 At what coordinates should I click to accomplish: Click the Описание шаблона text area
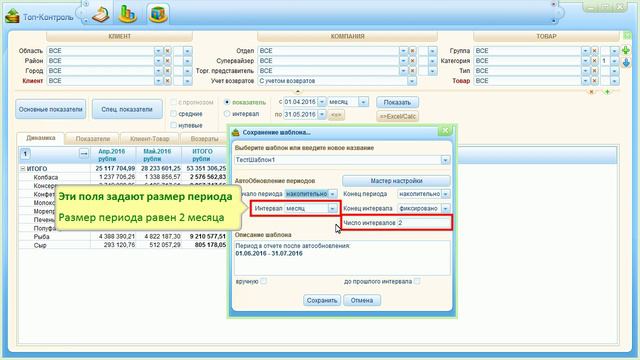coord(342,258)
